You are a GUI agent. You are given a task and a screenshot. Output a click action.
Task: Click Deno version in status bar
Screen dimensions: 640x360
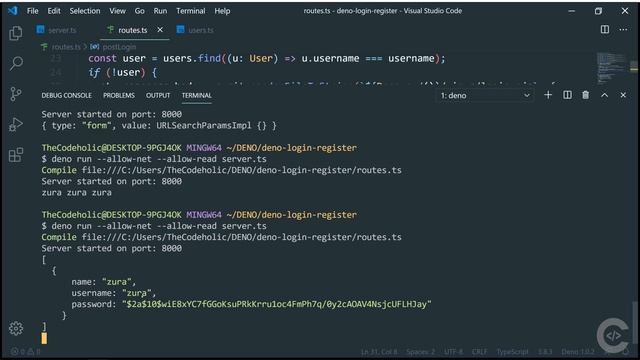pos(578,351)
